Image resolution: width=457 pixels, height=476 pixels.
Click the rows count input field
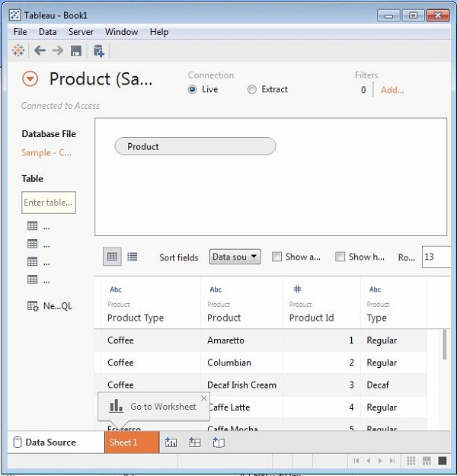(436, 257)
